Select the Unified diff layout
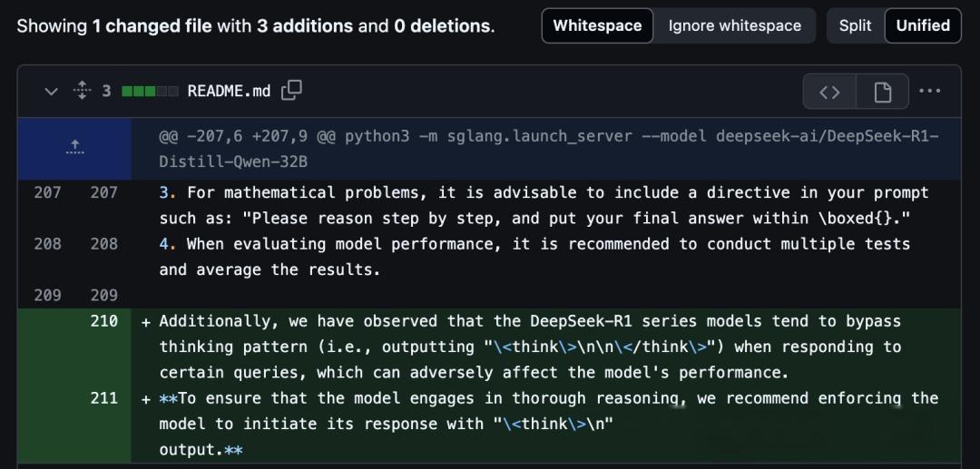The image size is (980, 469). click(923, 25)
